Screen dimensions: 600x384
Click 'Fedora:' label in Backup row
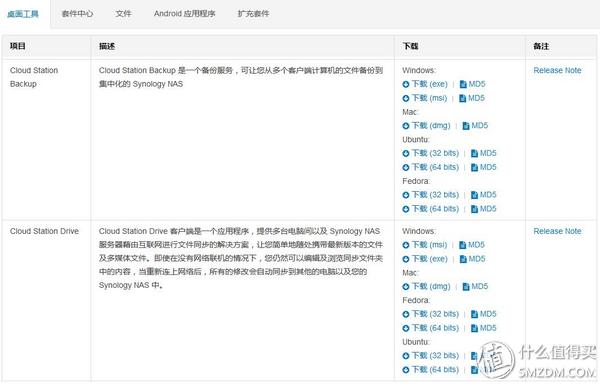coord(416,181)
